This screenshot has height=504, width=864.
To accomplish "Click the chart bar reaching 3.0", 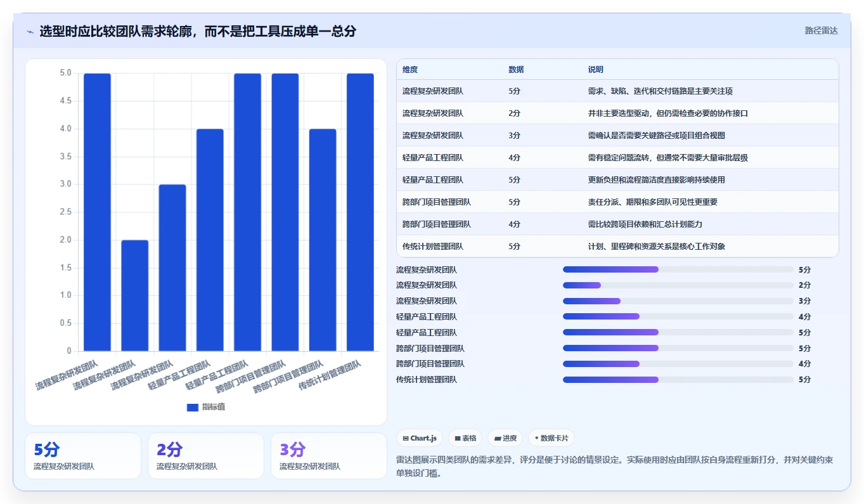I will pyautogui.click(x=172, y=268).
